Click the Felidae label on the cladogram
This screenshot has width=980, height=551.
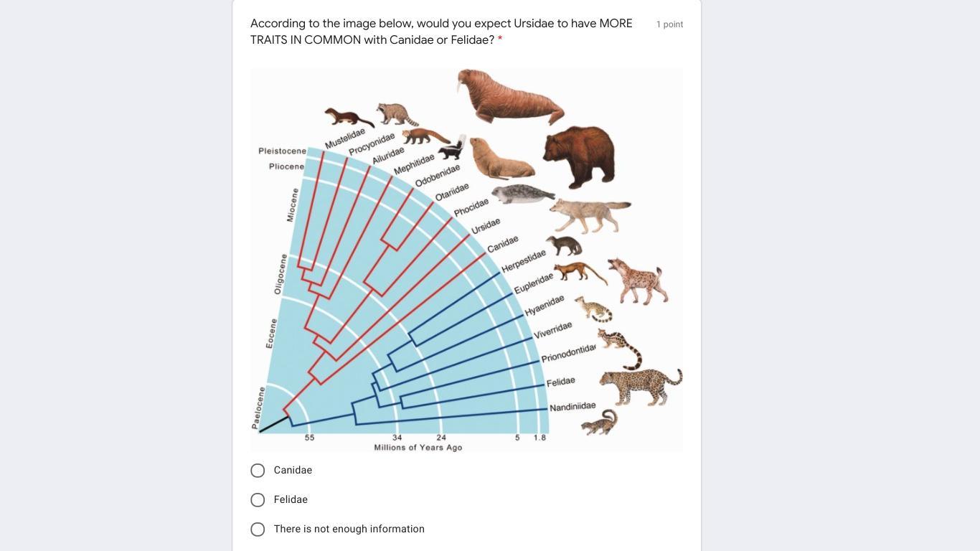click(x=560, y=382)
